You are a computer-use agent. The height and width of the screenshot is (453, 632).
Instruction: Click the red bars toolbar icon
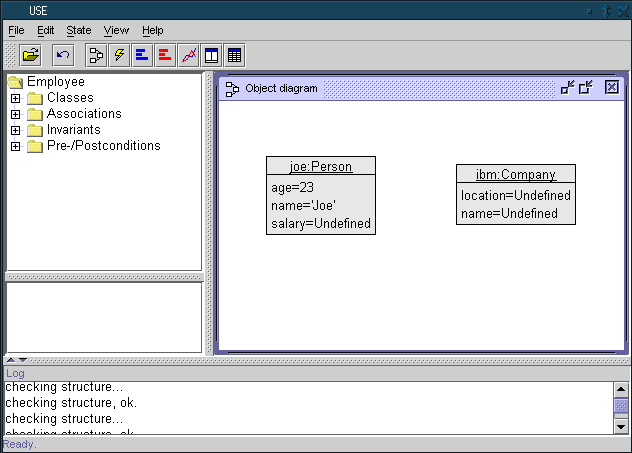click(x=165, y=54)
